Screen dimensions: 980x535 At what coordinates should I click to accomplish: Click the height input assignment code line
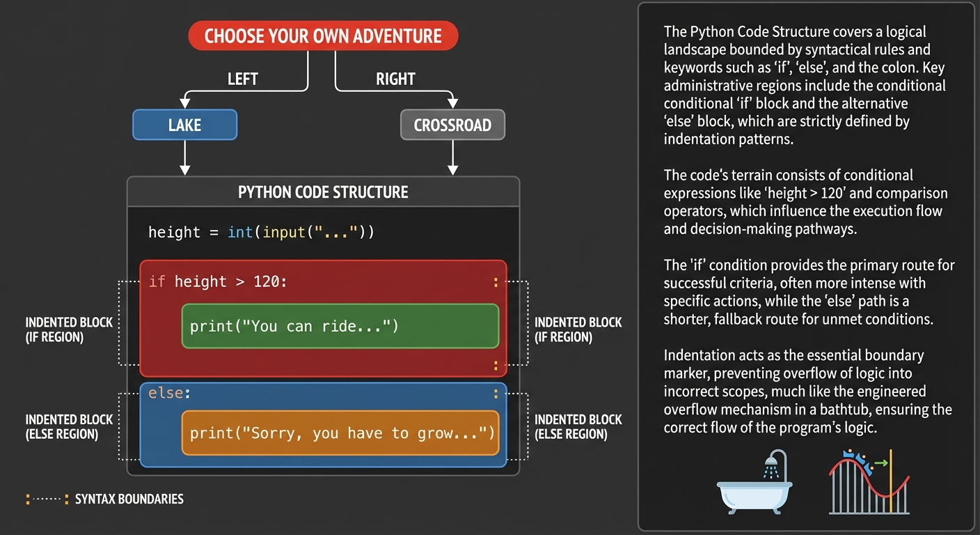261,232
